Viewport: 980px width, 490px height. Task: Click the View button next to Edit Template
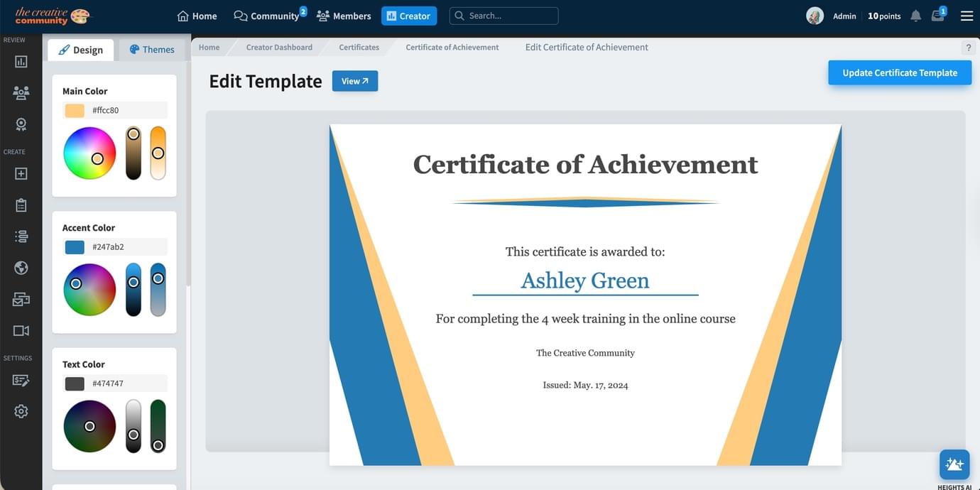355,81
